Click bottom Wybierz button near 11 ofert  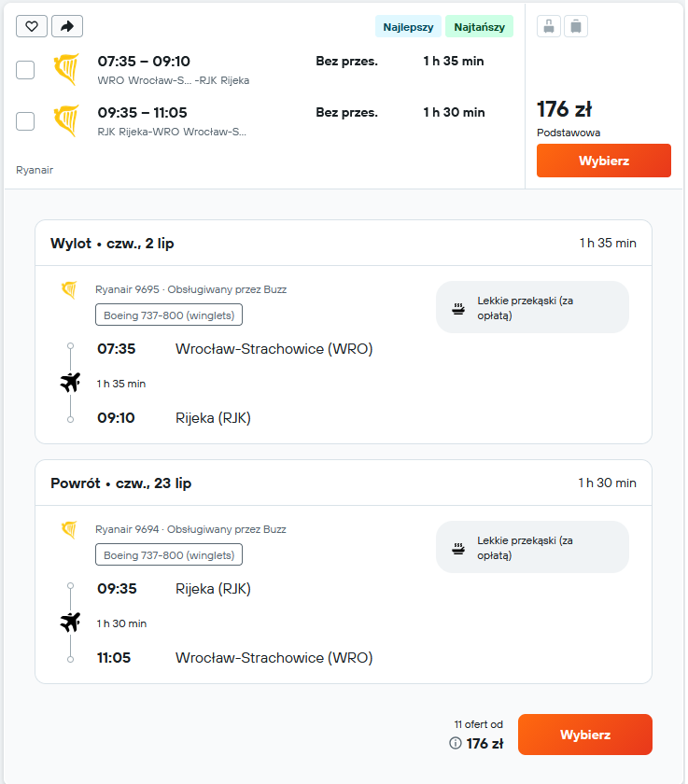tap(585, 735)
